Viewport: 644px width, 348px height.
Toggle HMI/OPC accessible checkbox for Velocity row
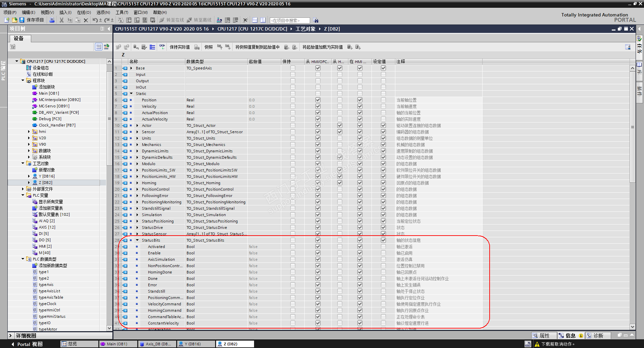pyautogui.click(x=318, y=106)
